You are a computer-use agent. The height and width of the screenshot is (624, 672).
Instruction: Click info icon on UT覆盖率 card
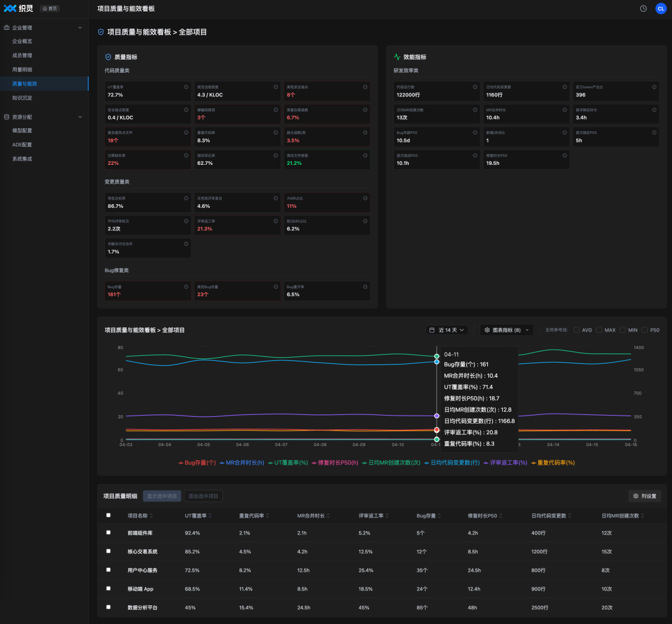(186, 87)
